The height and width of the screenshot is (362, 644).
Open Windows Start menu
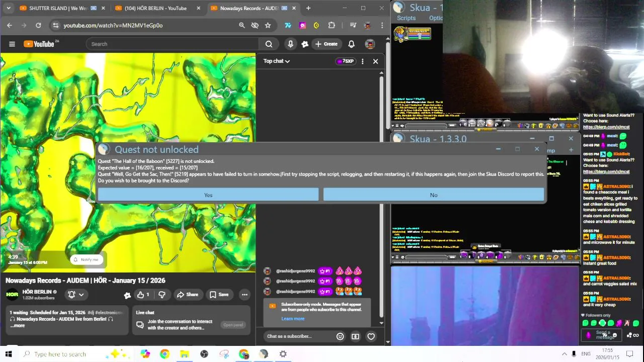(9, 354)
